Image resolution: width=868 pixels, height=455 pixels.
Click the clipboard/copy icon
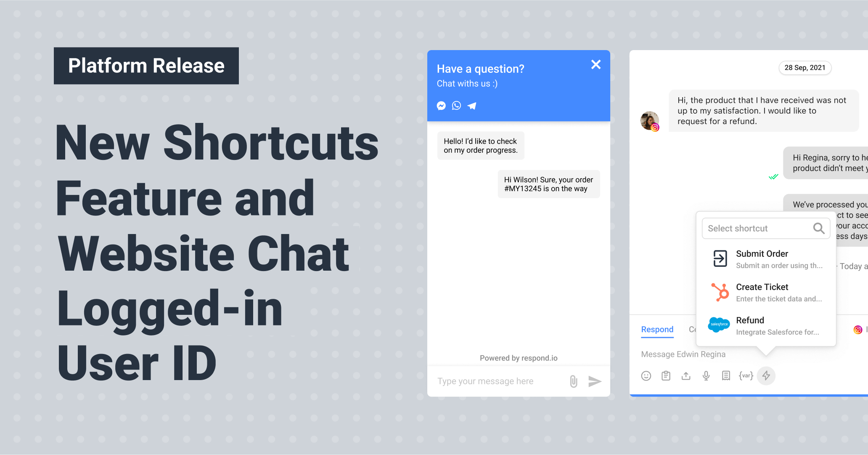click(x=664, y=376)
